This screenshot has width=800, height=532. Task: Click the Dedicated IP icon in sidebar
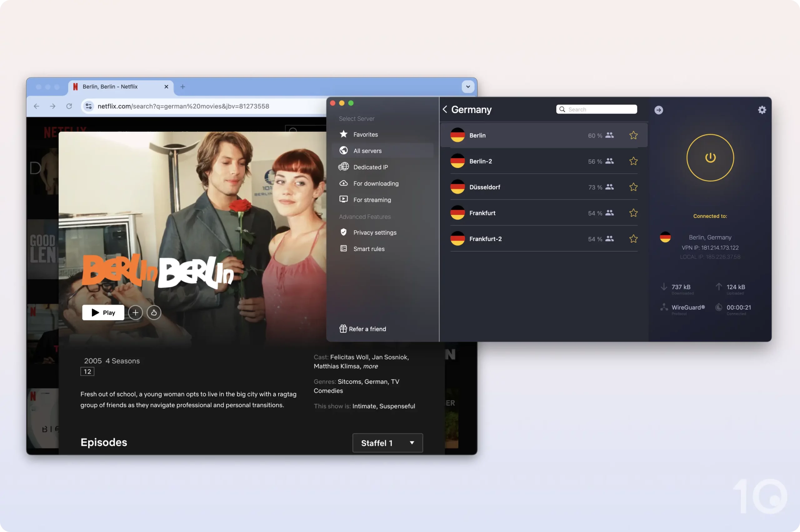[x=343, y=167]
